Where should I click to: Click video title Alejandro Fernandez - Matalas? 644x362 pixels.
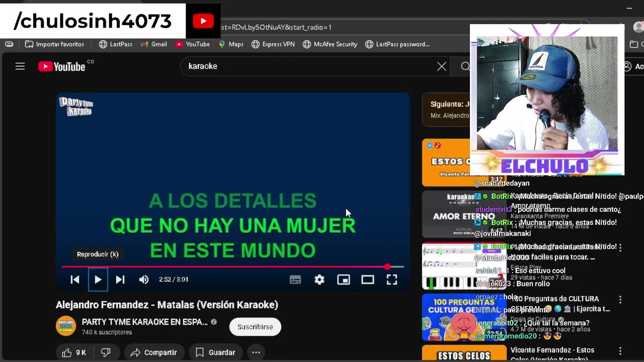coord(167,305)
